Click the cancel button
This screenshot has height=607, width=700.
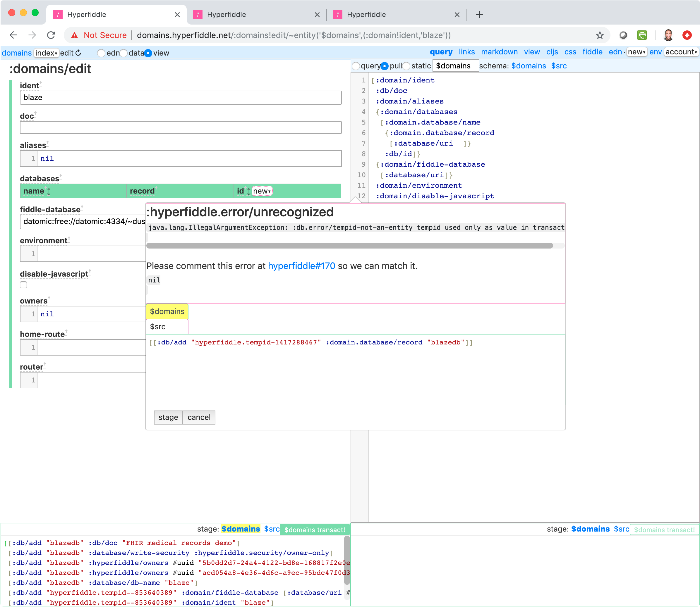(x=199, y=417)
